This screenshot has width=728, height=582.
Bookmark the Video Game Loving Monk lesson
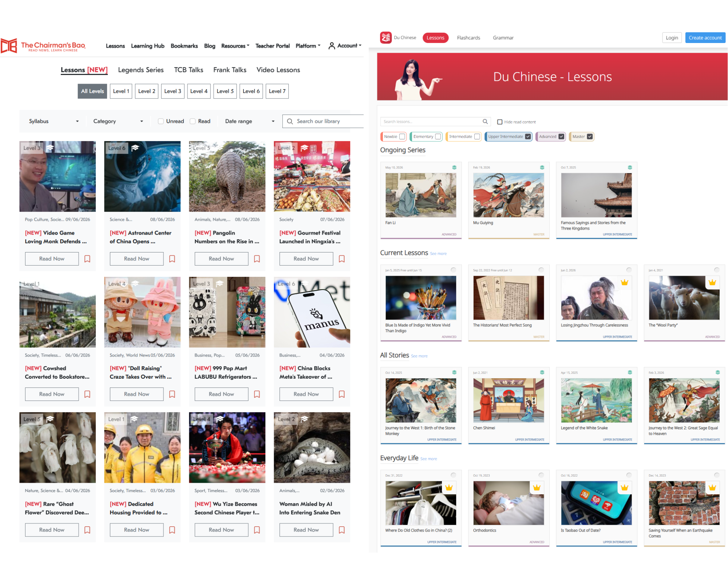(x=87, y=259)
